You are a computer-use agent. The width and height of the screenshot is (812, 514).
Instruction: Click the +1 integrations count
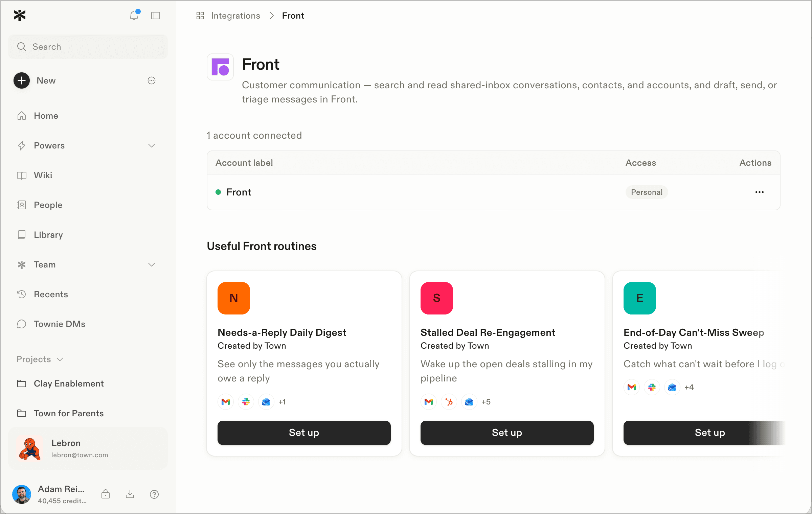tap(282, 402)
